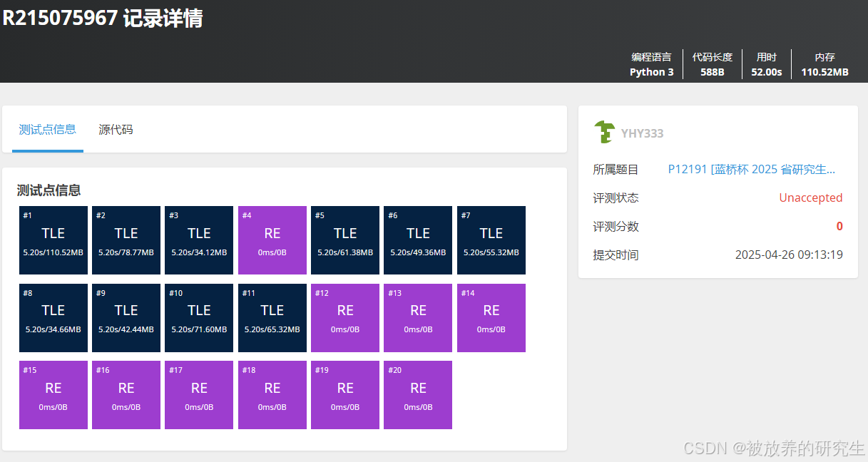Click the 52.00s total time value
Screen dimensions: 868x462
[767, 72]
